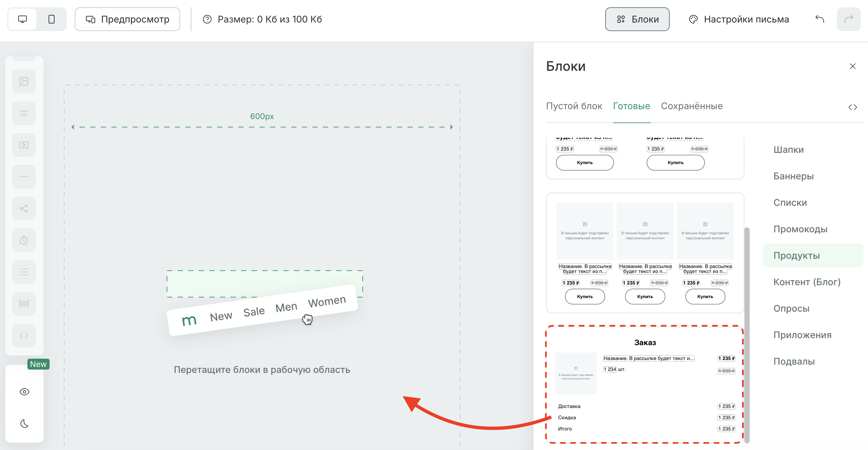This screenshot has width=868, height=450.
Task: Open the Контент (Блог) category
Action: (x=812, y=282)
